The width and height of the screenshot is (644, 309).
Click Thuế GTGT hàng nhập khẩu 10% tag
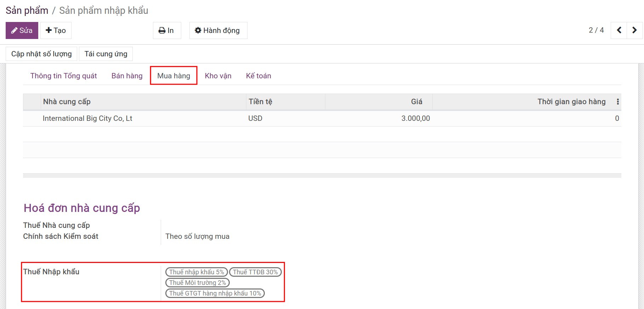point(215,293)
